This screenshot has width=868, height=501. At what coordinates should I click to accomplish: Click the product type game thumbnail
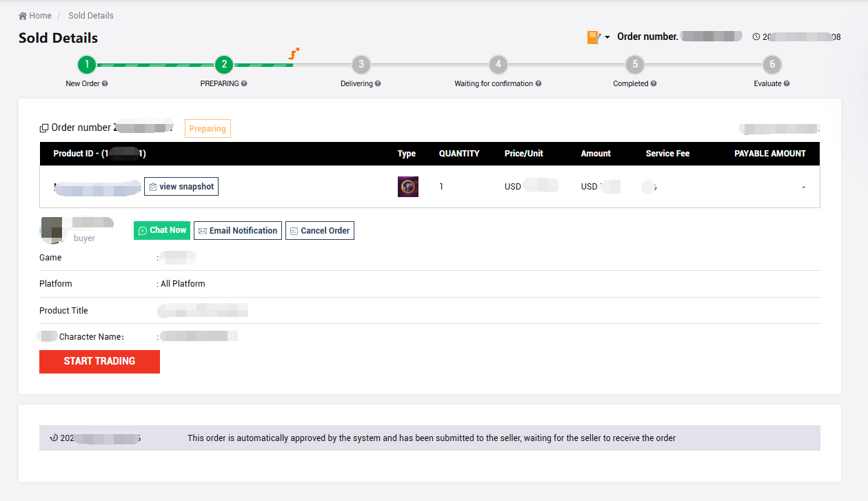[x=408, y=187]
